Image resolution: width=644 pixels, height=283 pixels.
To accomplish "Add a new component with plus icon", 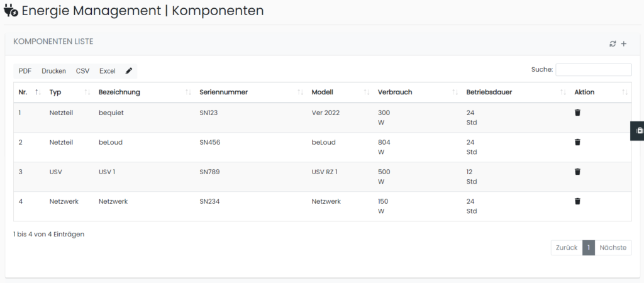I will 623,44.
